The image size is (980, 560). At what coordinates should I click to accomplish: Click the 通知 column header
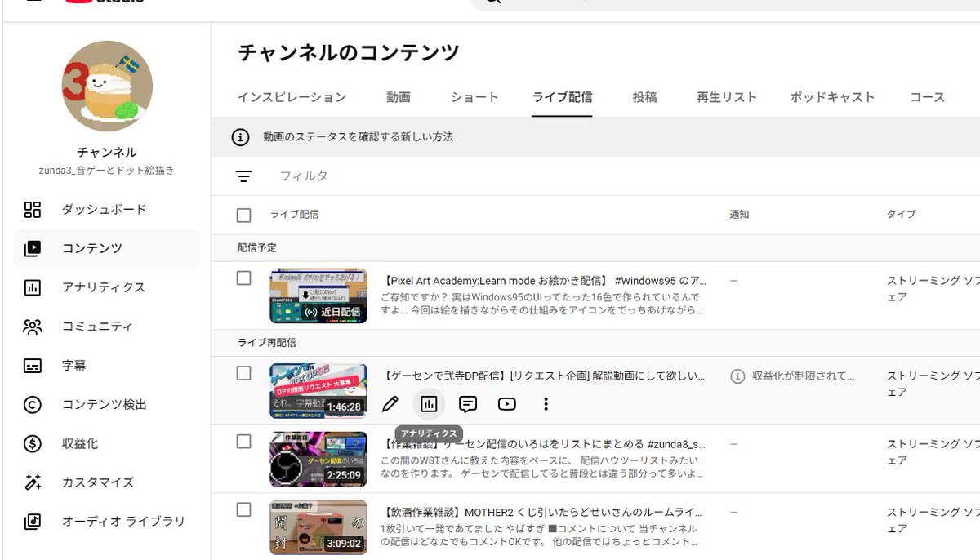(739, 215)
